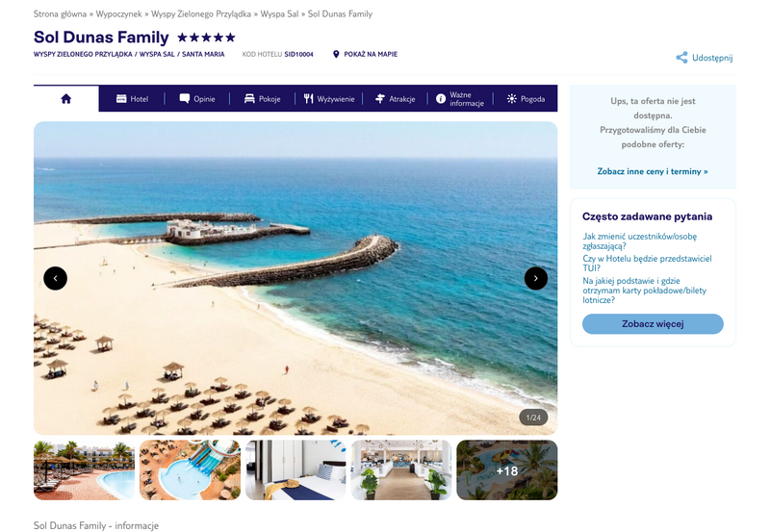This screenshot has width=770, height=532.
Task: Select the Wyżywienie tab
Action: pos(328,99)
